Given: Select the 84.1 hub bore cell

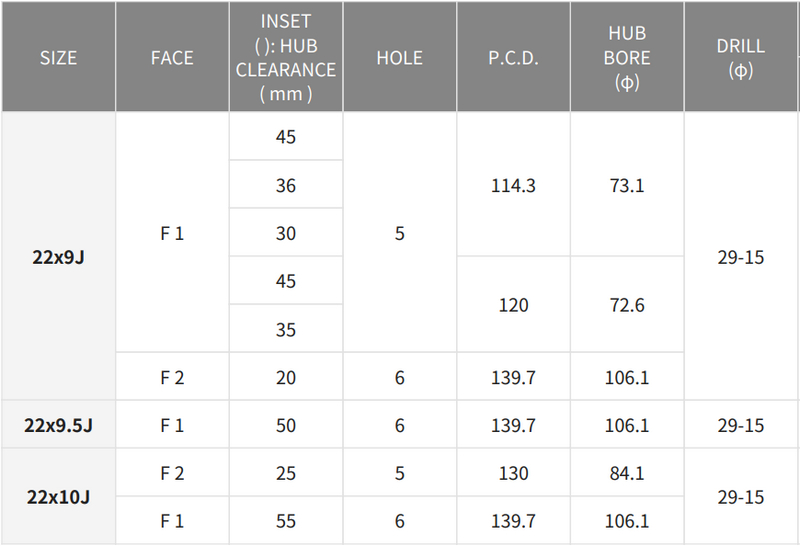Looking at the screenshot, I should tap(627, 473).
